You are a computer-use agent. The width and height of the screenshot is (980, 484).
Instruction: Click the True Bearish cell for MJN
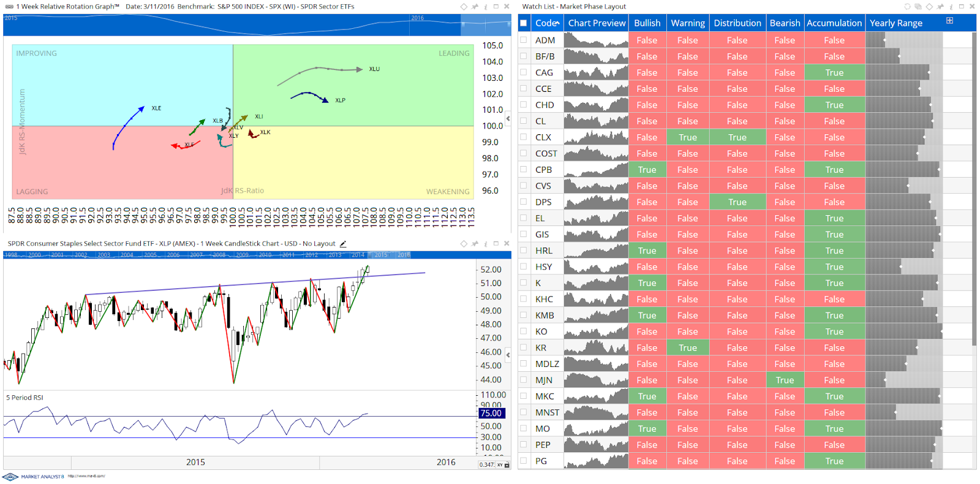coord(785,380)
